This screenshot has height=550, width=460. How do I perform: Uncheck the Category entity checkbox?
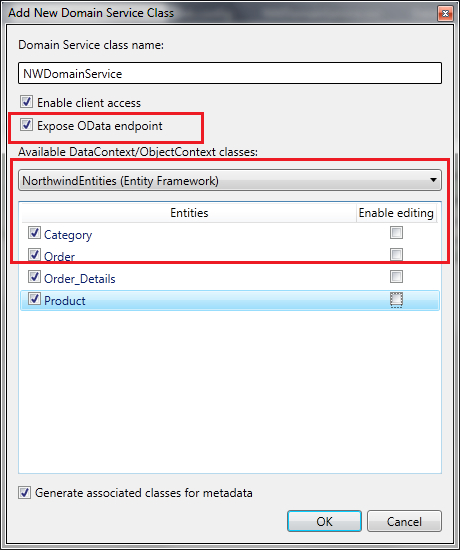(34, 233)
